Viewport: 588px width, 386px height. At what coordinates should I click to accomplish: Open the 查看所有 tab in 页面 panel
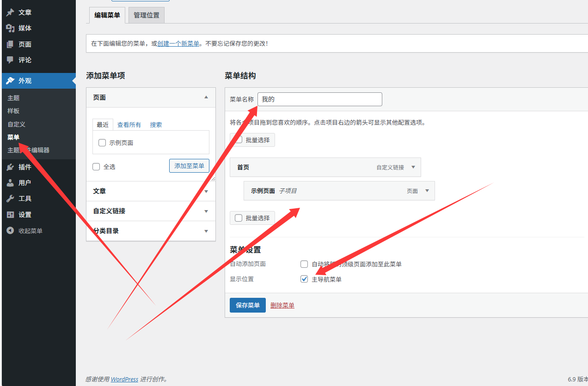[129, 125]
